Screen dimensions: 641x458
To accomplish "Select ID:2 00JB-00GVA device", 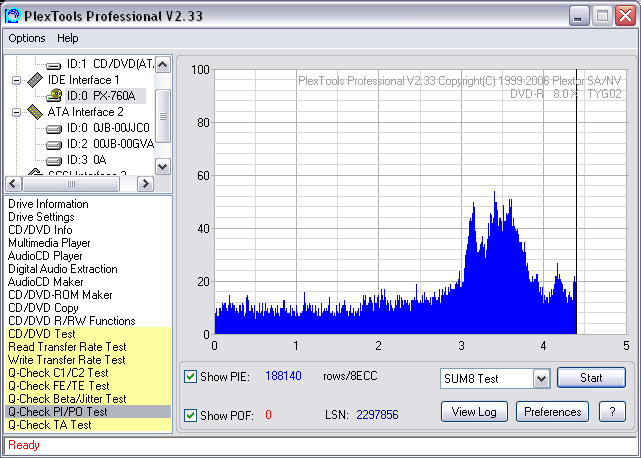I will [110, 144].
